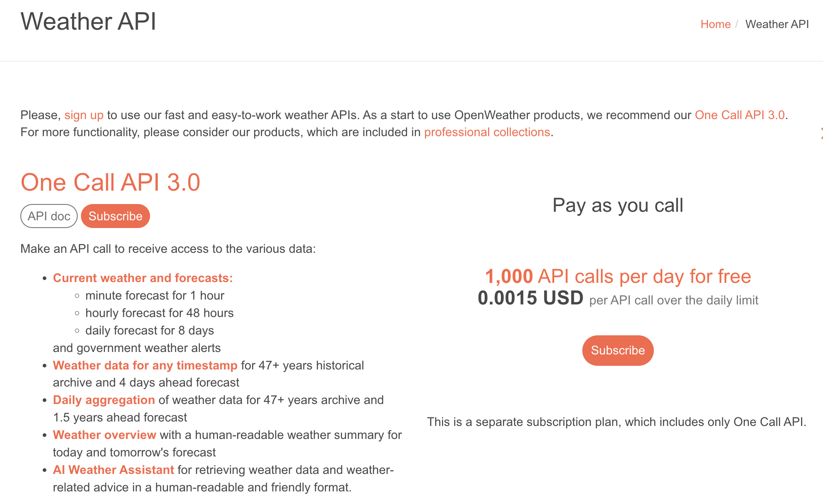Click Subscribe under the Pay as you call pricing
Viewport: 823px width, 504px height.
[x=617, y=350]
